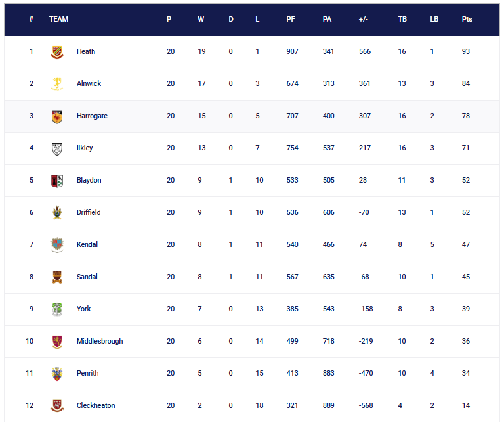Click the Kendal club crest icon

pyautogui.click(x=57, y=245)
